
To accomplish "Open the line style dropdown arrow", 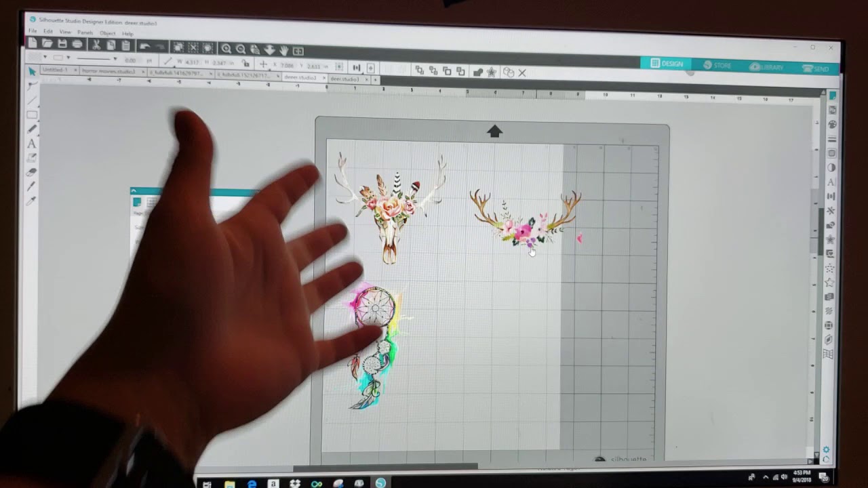I will click(x=114, y=59).
